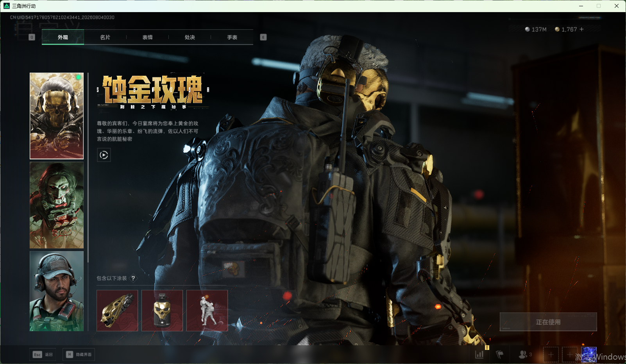Click the skin list vertical scrollbar
Image resolution: width=626 pixels, height=364 pixels.
(88, 168)
